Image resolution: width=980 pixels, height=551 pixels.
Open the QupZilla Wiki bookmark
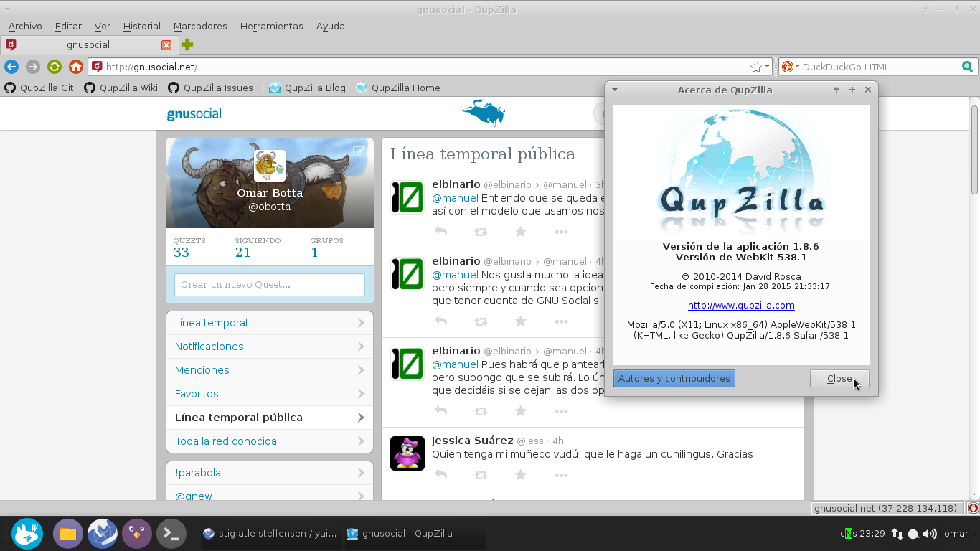tap(121, 88)
